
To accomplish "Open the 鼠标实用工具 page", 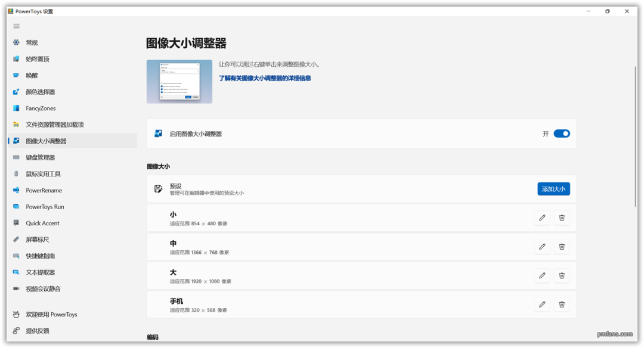I will coord(72,173).
